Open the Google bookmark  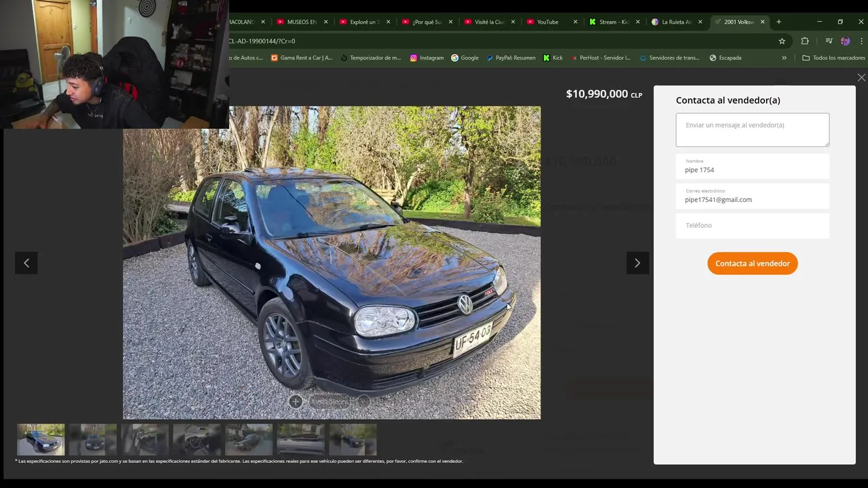click(465, 58)
